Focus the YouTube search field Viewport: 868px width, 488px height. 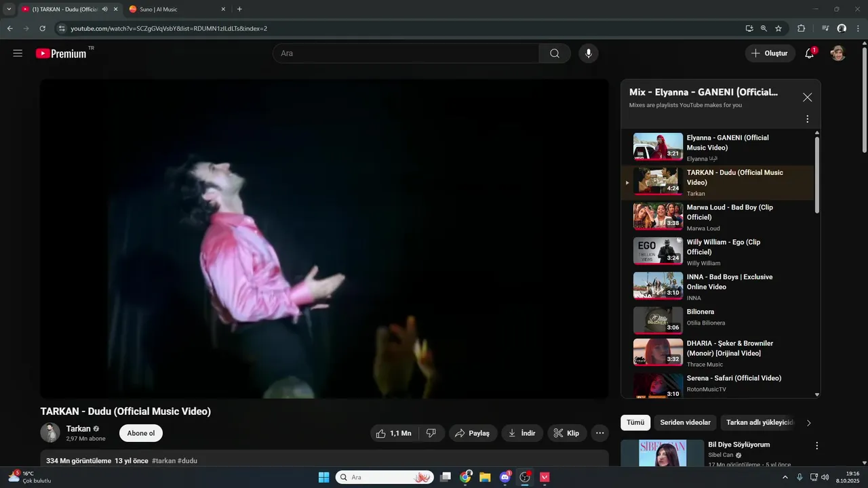(406, 54)
